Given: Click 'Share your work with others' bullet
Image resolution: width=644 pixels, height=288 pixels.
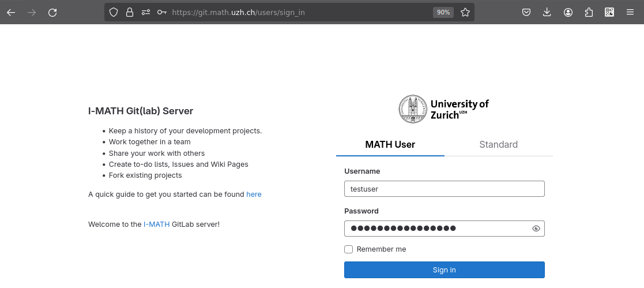Looking at the screenshot, I should pos(156,153).
